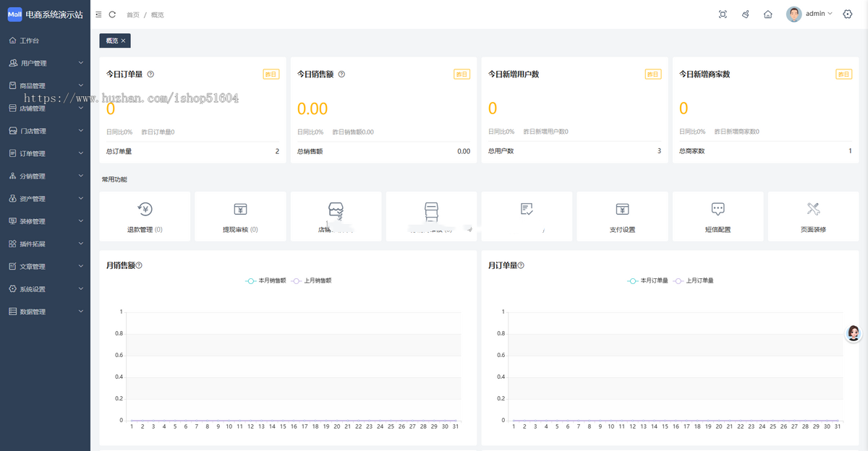Screen dimensions: 868x451
Task: Open the 退款管理 shortcut card
Action: click(x=145, y=216)
